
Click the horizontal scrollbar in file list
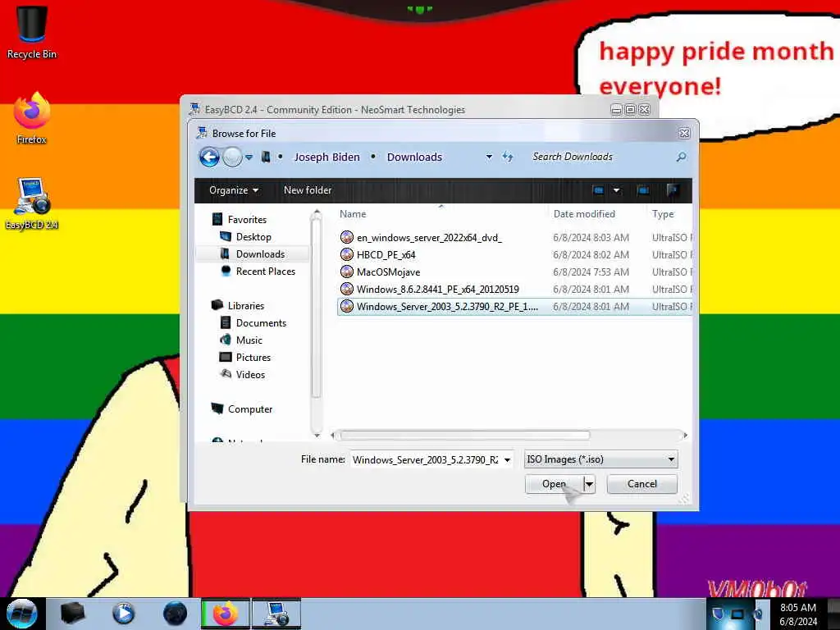pos(463,436)
